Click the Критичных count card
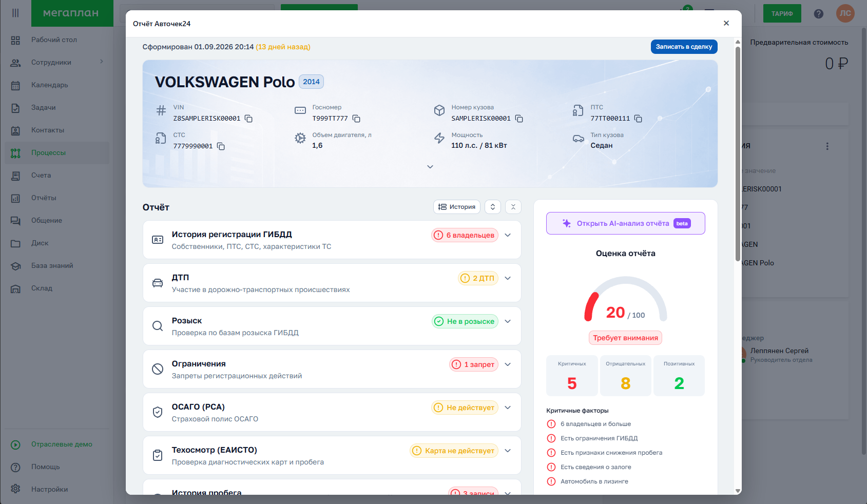 pos(572,376)
